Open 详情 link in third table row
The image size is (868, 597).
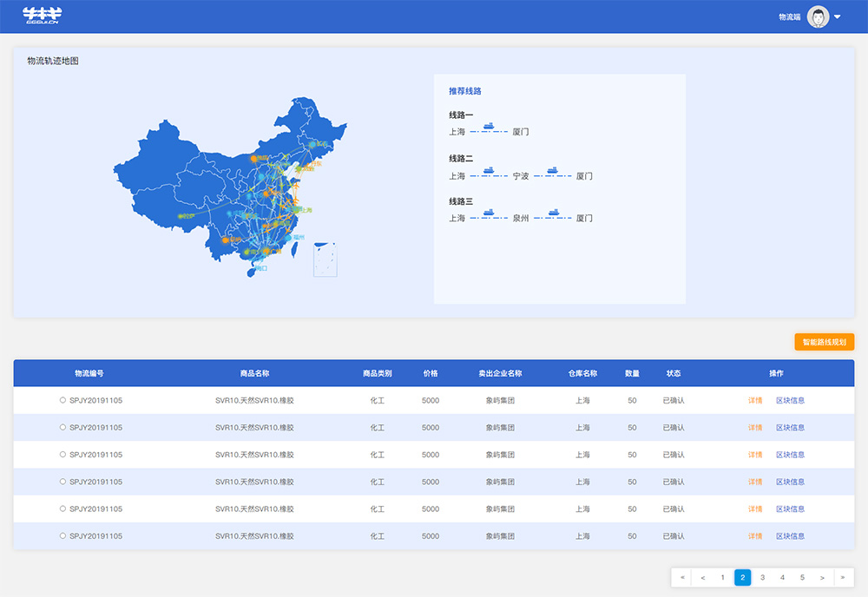click(x=755, y=455)
